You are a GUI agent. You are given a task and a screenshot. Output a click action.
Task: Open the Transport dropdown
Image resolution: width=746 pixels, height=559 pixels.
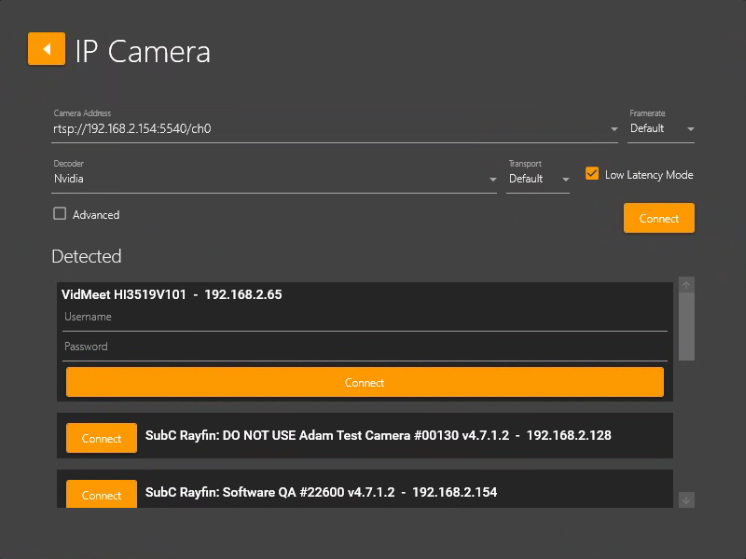(538, 179)
